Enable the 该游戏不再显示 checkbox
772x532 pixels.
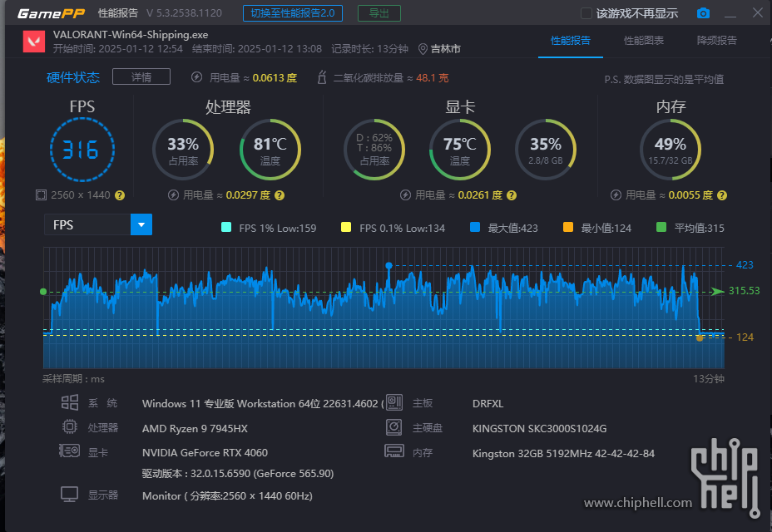586,13
